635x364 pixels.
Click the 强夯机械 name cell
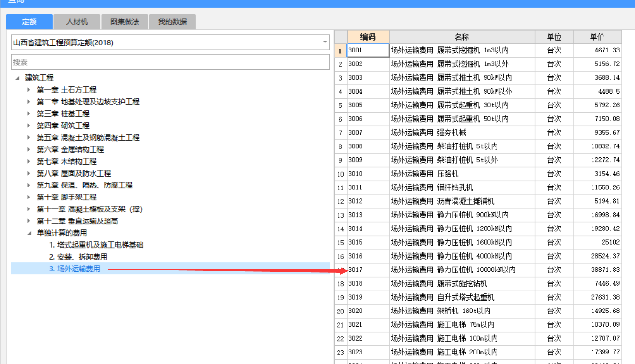coord(462,133)
